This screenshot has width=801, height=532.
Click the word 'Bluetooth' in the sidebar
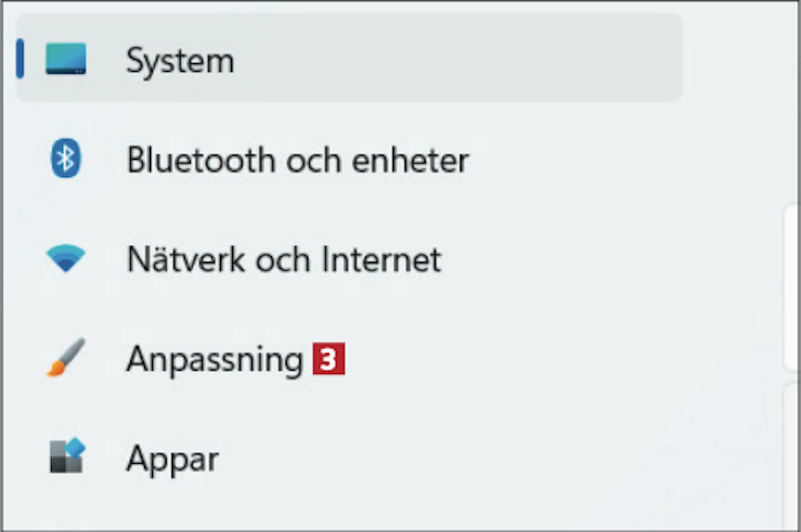[x=200, y=160]
